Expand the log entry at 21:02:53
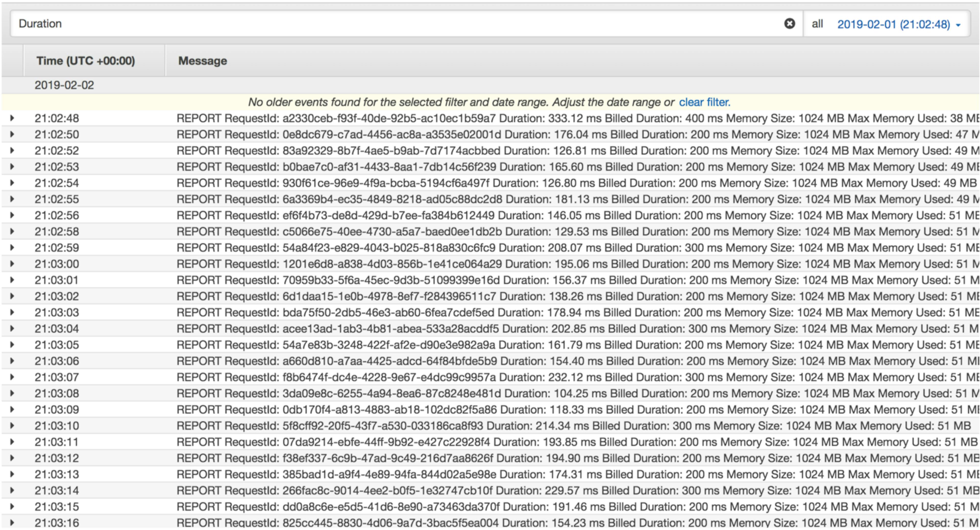 [x=12, y=167]
